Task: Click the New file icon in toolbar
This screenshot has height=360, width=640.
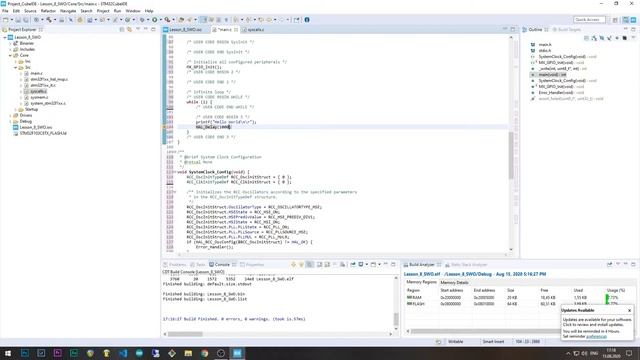Action: pyautogui.click(x=5, y=20)
